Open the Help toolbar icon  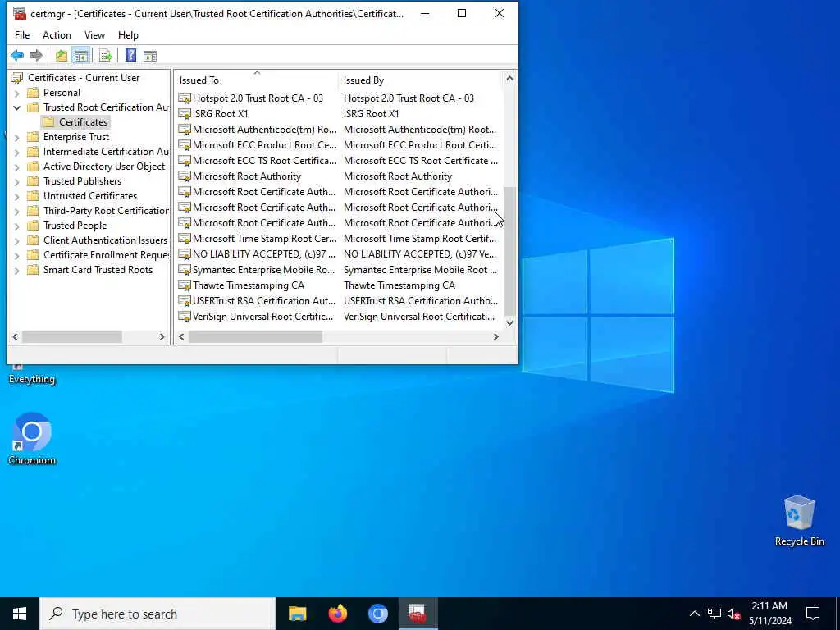click(x=130, y=55)
